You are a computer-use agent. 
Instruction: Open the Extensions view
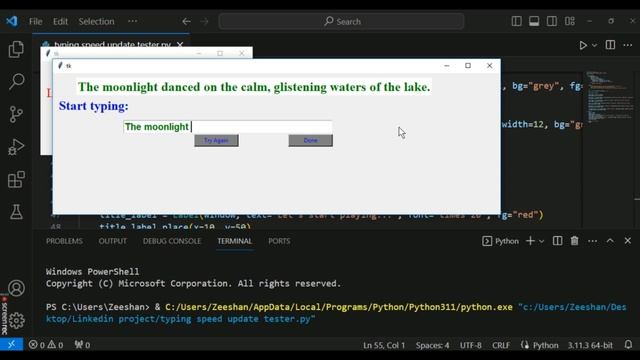tap(16, 180)
